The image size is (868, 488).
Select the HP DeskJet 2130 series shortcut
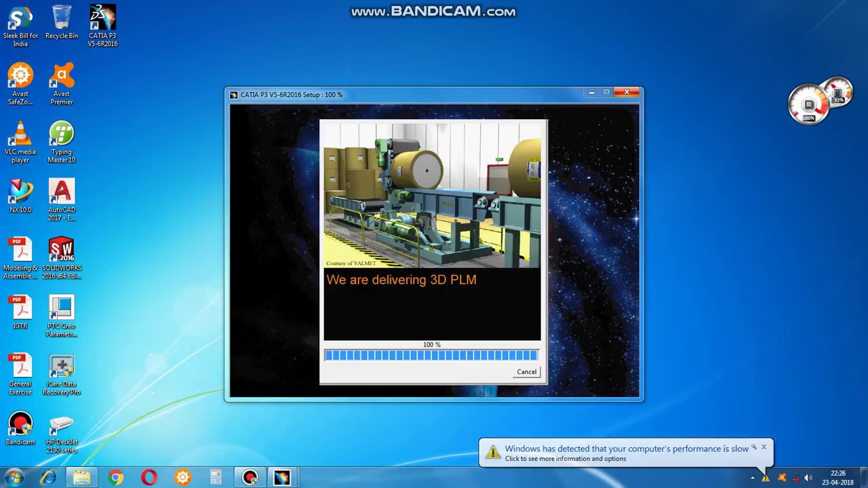62,434
